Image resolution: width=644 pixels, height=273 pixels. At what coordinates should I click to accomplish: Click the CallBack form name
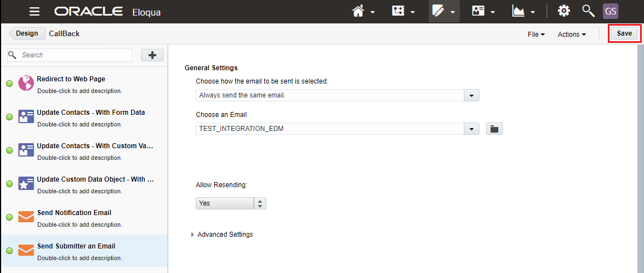pyautogui.click(x=64, y=34)
